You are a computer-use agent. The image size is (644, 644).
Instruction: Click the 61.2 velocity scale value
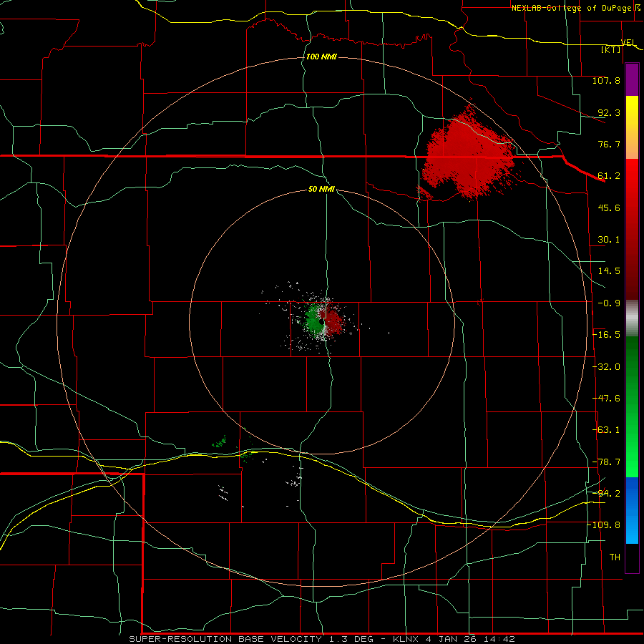609,176
